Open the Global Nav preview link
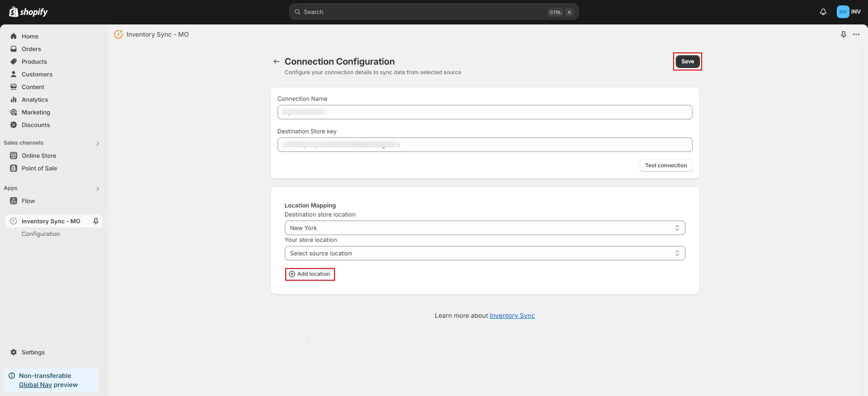Screen dimensions: 868x396 click(35, 385)
